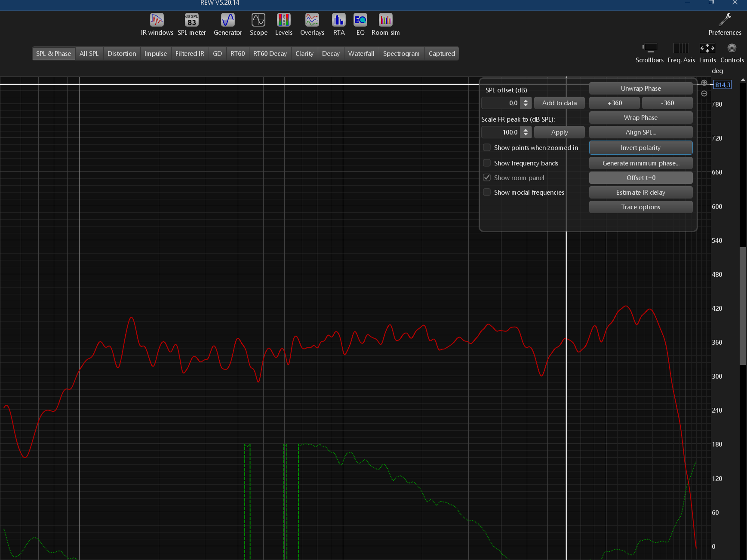This screenshot has height=560, width=747.
Task: Click the 814,3 axis top limit field
Action: (722, 85)
